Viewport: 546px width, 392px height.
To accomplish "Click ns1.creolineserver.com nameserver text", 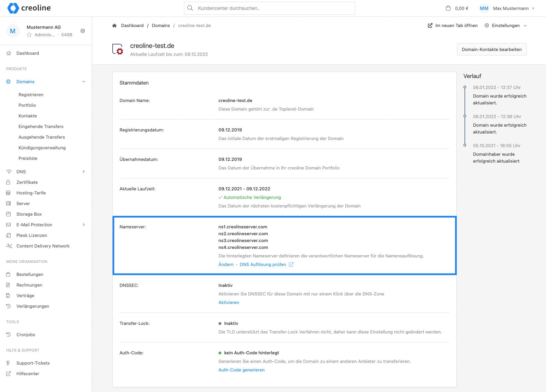I will [x=243, y=227].
